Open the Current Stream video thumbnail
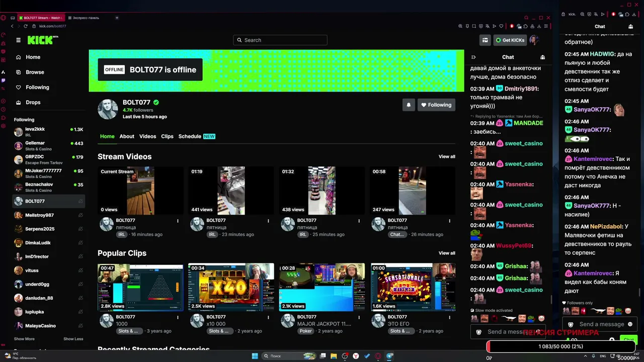The width and height of the screenshot is (644, 362). (x=140, y=191)
